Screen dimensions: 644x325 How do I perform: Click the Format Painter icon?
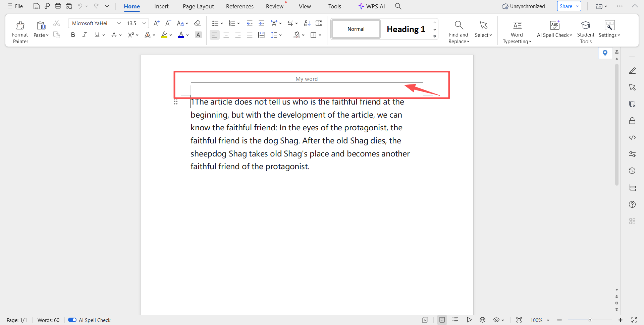[20, 25]
